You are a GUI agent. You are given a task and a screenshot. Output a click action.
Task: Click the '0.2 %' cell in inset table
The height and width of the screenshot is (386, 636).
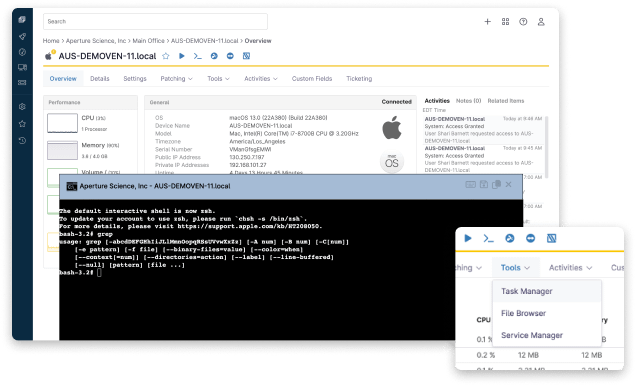click(x=486, y=355)
